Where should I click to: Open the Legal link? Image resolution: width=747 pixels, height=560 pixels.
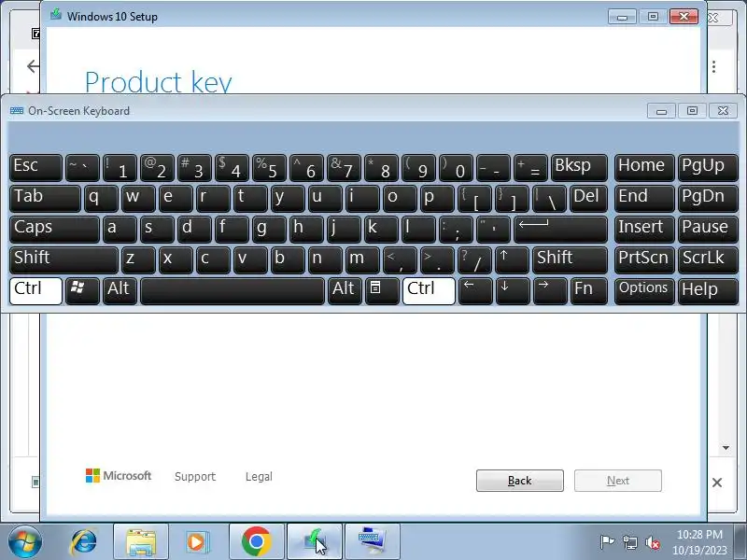(x=259, y=477)
